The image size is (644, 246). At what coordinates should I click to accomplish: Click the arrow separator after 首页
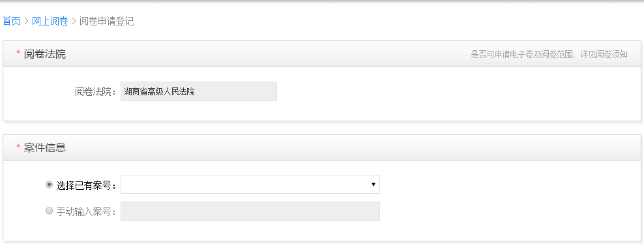(26, 22)
